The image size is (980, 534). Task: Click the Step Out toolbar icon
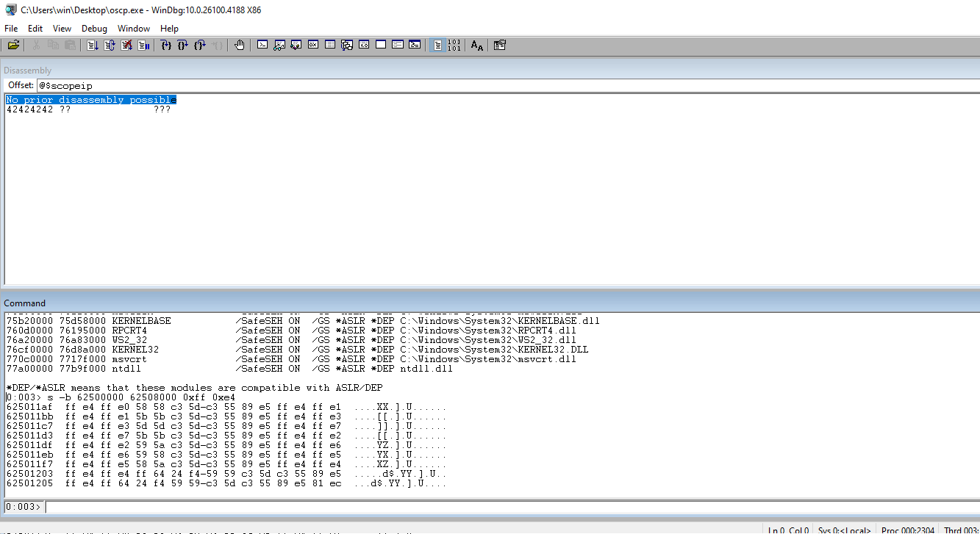(200, 46)
